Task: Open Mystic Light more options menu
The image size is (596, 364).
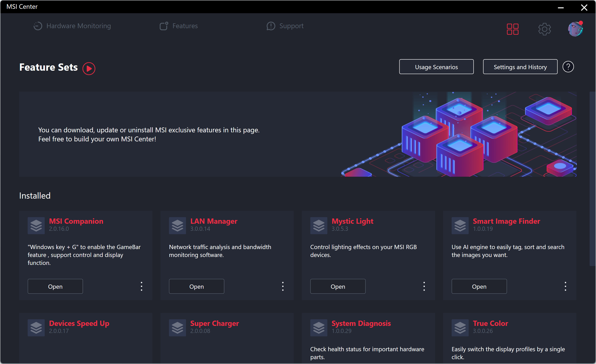Action: (x=424, y=286)
